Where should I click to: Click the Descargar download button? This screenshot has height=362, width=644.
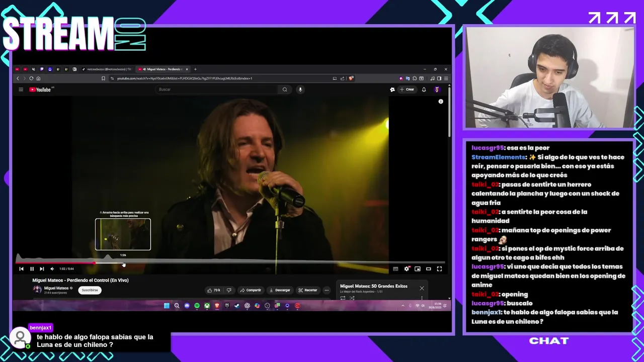[x=280, y=290]
